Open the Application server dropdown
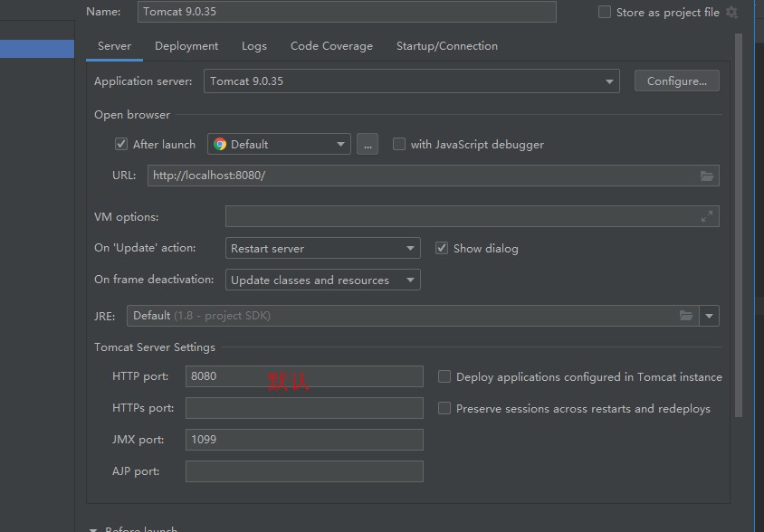 [412, 81]
